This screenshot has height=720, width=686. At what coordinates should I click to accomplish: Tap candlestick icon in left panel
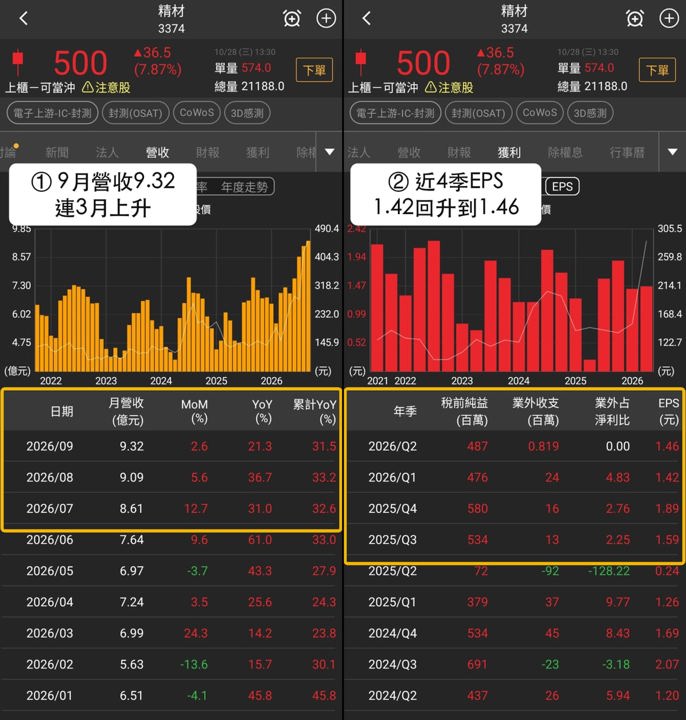click(18, 62)
